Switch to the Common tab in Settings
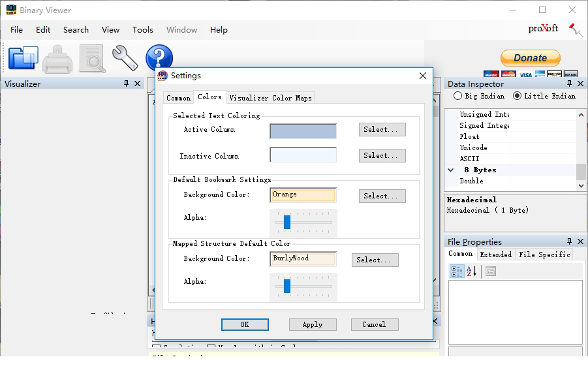The width and height of the screenshot is (588, 370). [179, 98]
